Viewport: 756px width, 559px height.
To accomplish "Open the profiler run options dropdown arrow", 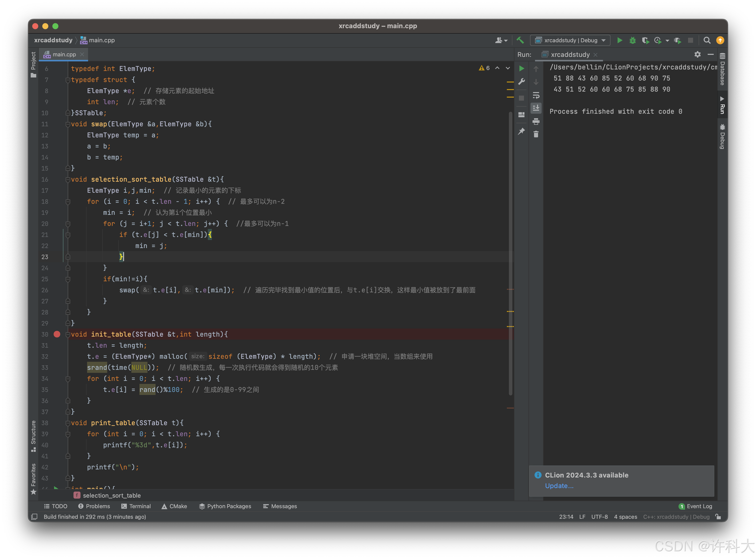I will click(667, 41).
